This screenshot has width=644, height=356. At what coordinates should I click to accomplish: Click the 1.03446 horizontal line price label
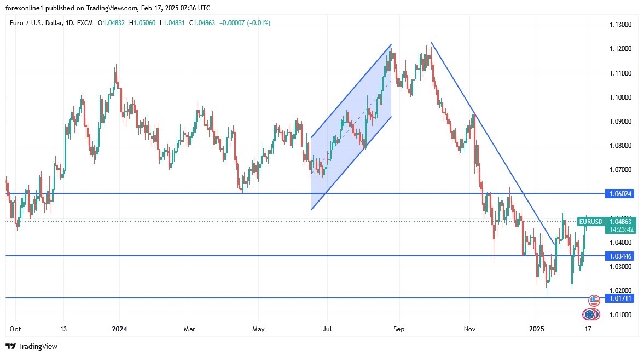pyautogui.click(x=620, y=256)
